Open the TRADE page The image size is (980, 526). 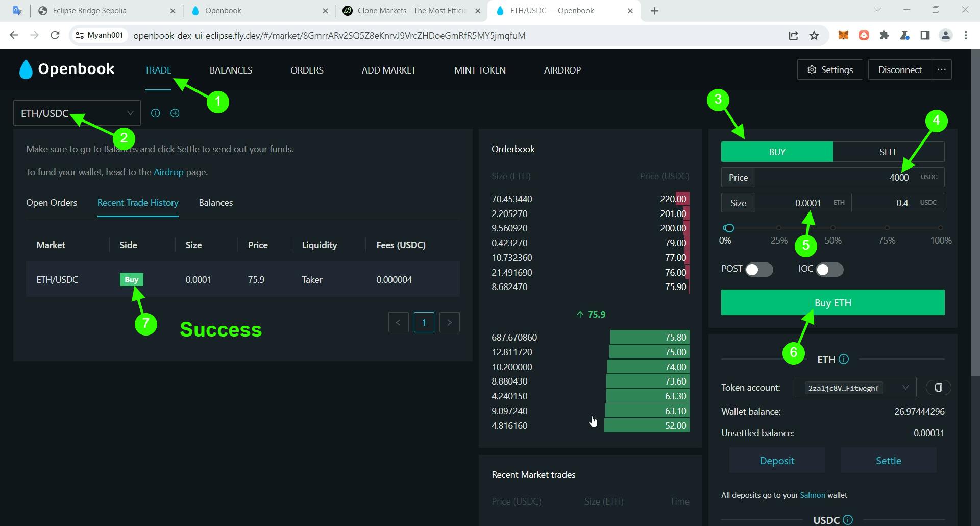pos(158,70)
